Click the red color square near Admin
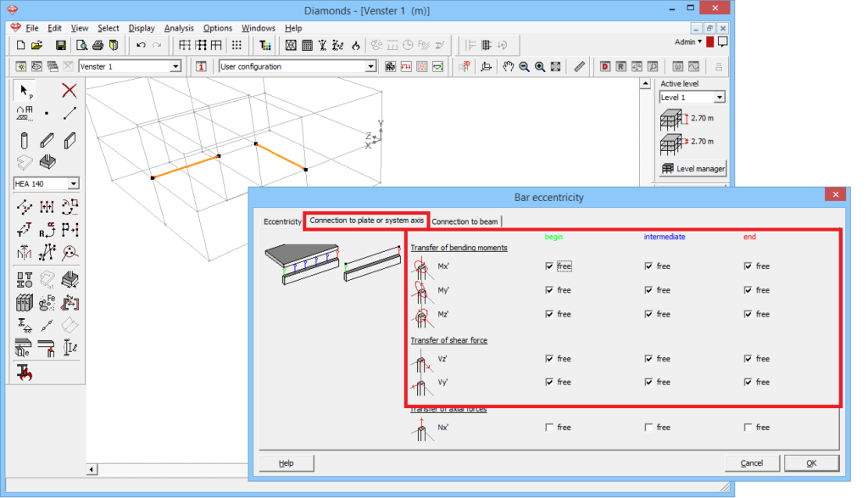This screenshot has width=868, height=498. pyautogui.click(x=709, y=42)
